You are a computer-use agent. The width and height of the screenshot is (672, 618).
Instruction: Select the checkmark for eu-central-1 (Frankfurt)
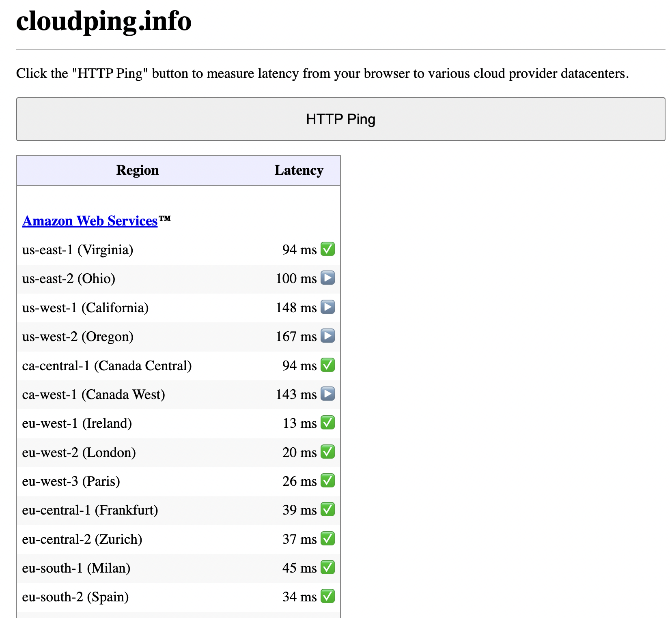coord(327,510)
